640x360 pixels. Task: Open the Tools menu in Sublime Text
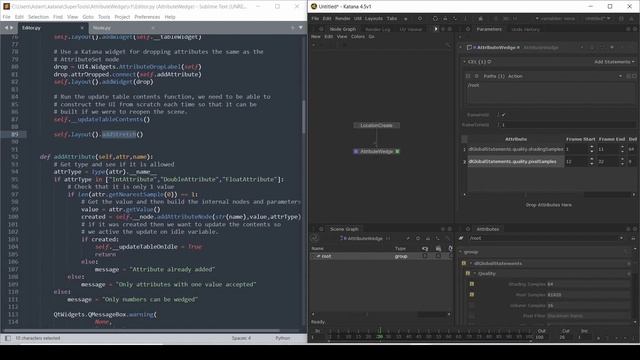[x=104, y=17]
